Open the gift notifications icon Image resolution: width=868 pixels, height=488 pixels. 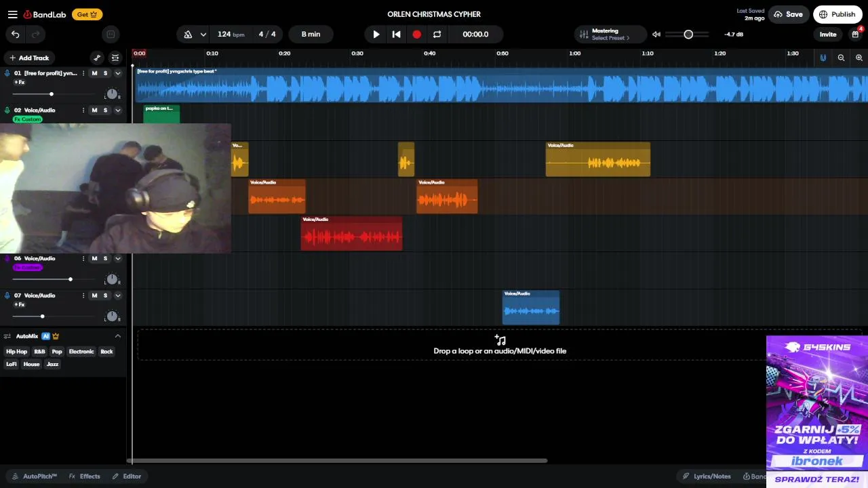(856, 35)
